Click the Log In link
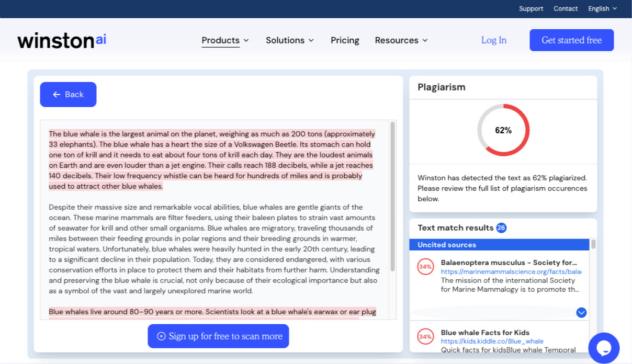Viewport: 632px width, 364px height. tap(494, 40)
